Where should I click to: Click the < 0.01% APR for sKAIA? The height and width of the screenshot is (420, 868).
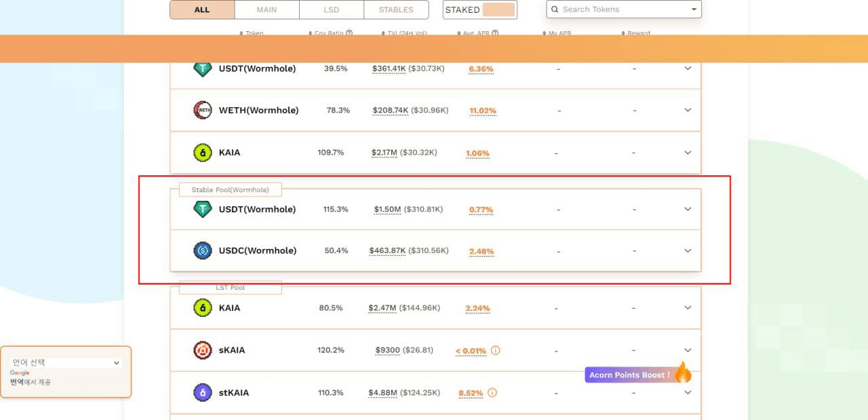(471, 351)
